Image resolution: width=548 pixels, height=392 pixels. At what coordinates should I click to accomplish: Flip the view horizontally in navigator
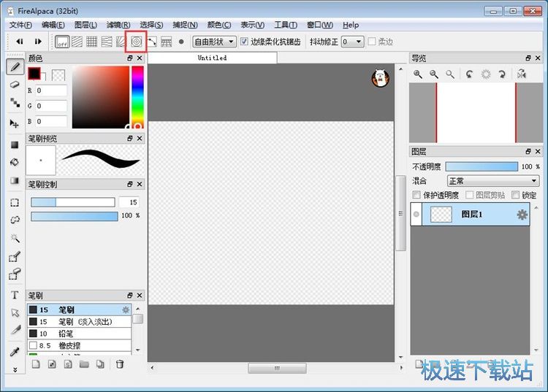[x=521, y=74]
